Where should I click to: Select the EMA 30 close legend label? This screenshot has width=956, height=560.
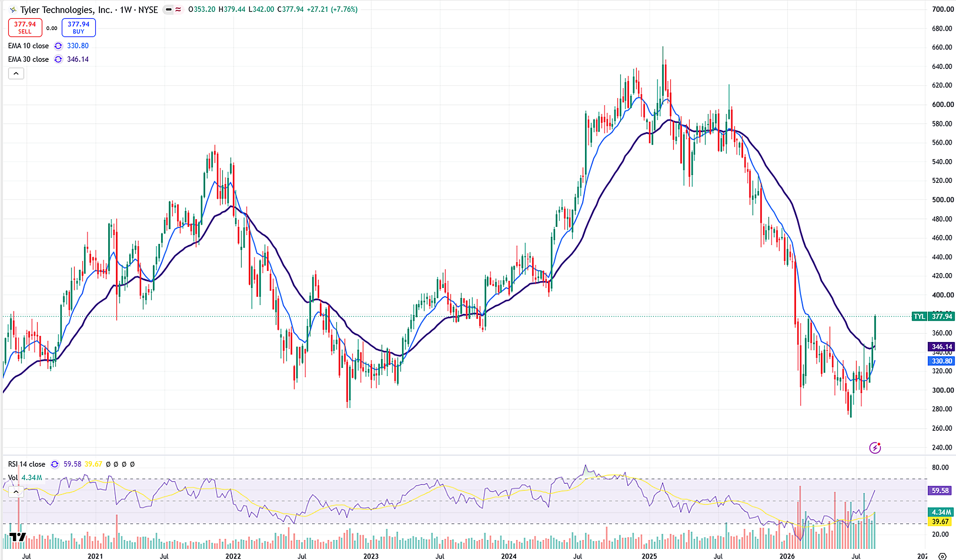coord(29,59)
